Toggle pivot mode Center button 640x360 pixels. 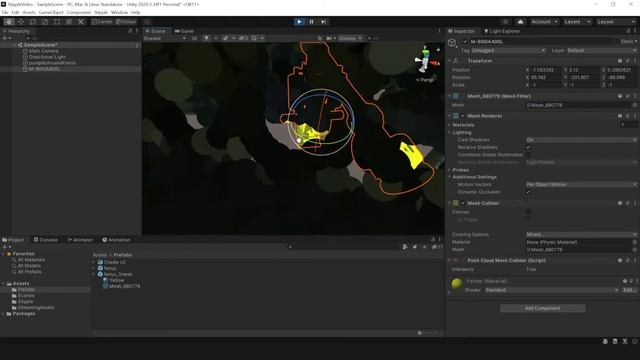(102, 22)
